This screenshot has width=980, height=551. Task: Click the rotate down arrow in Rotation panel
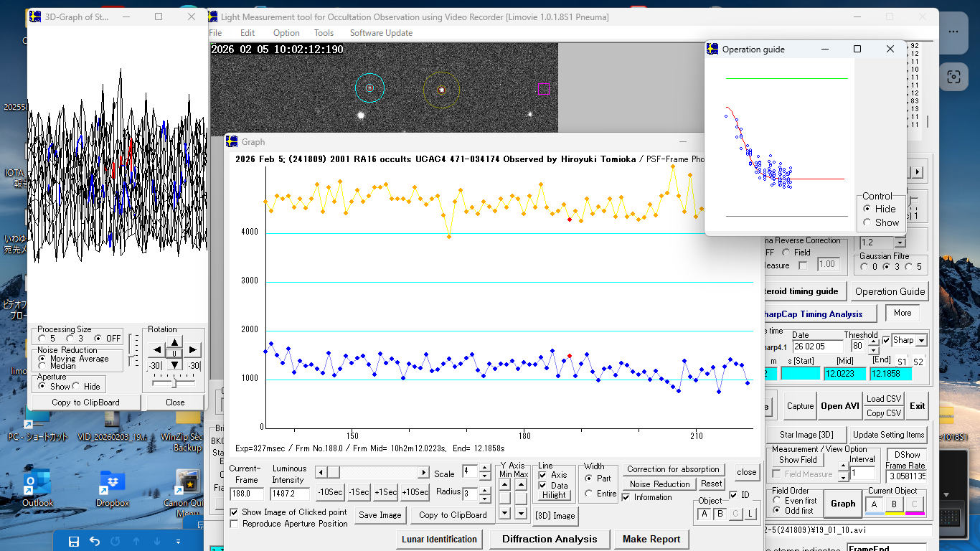[x=174, y=364]
